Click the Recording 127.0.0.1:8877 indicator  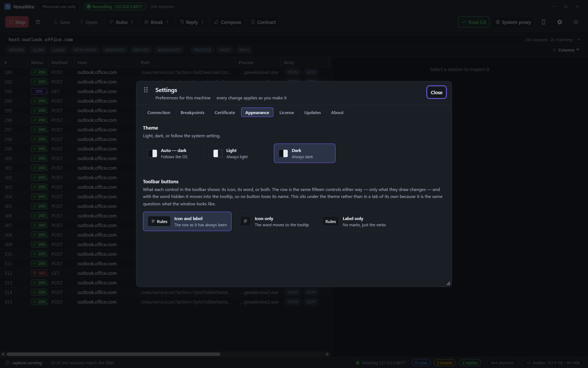(115, 7)
